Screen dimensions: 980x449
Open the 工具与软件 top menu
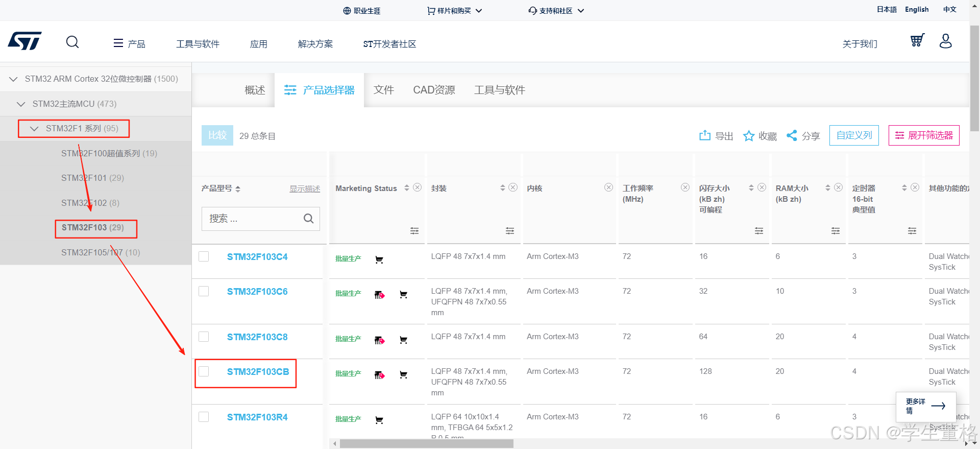(198, 44)
